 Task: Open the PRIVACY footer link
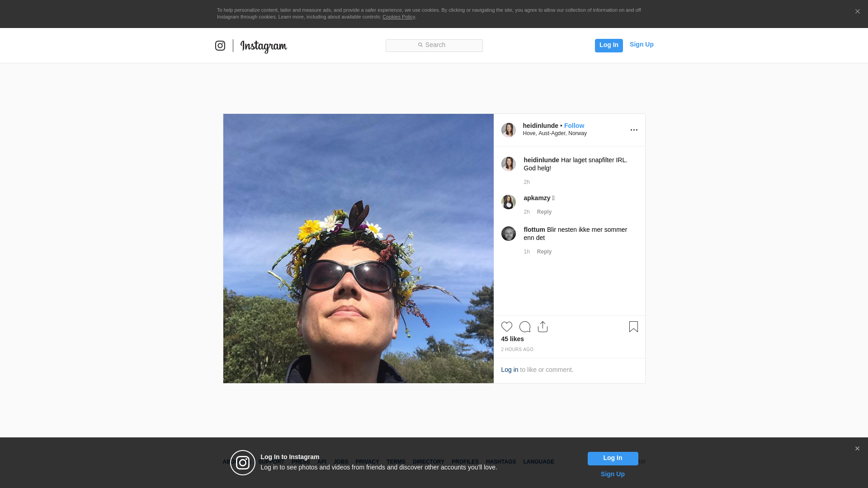[x=367, y=462]
